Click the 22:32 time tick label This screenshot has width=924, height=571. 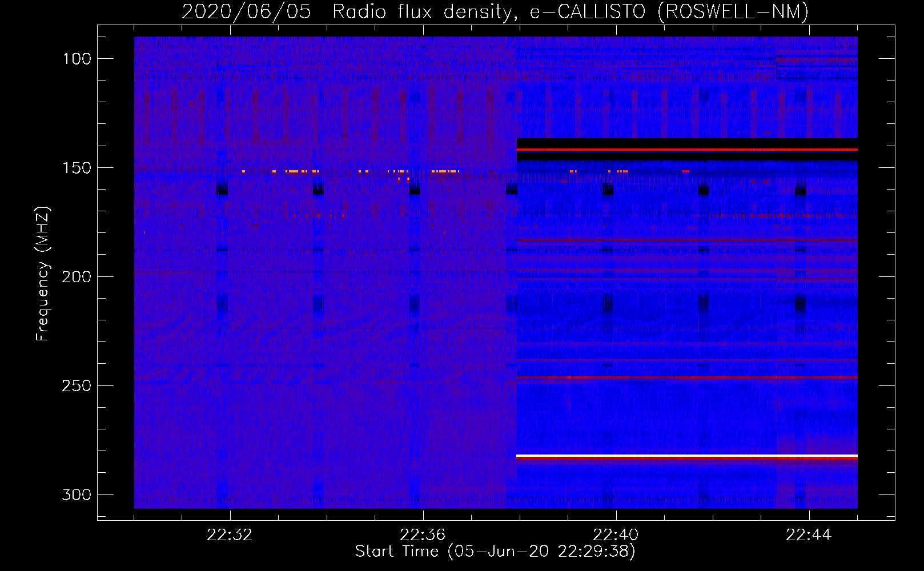click(x=230, y=535)
